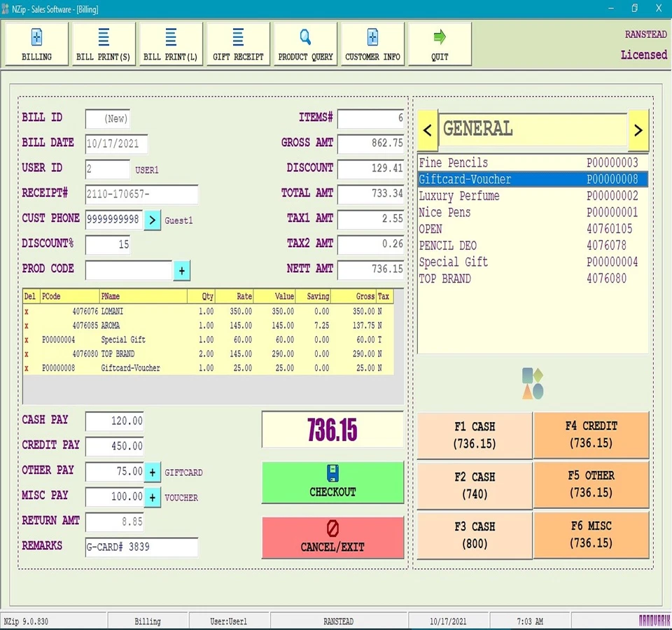Viewport: 672px width, 630px height.
Task: Click the left arrow beside GENERAL
Action: 429,130
